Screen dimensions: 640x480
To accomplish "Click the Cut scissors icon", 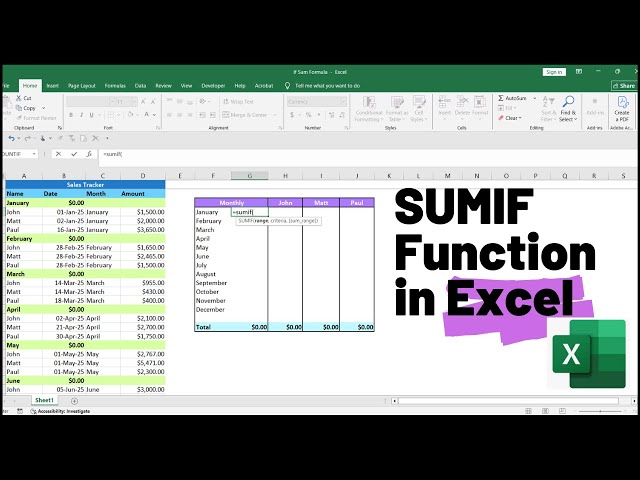I will (x=19, y=98).
